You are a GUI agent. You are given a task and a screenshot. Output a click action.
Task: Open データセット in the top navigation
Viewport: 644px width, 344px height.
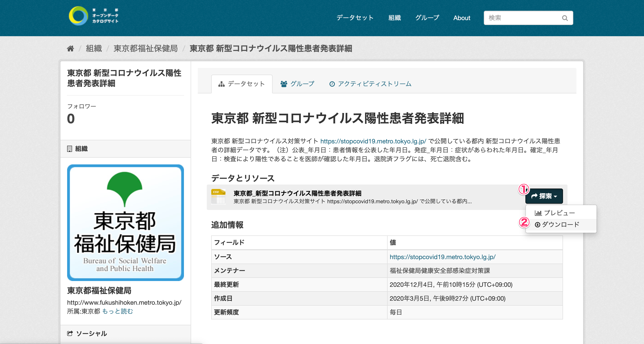click(355, 18)
